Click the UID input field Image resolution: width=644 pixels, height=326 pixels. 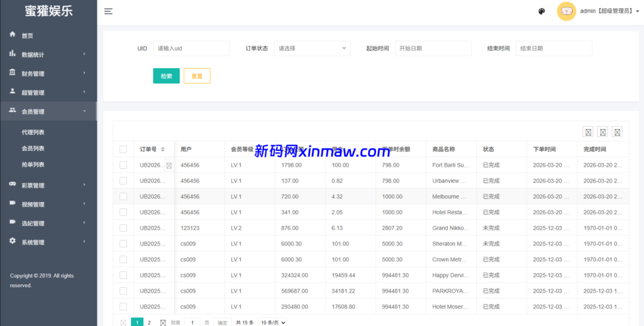pyautogui.click(x=191, y=48)
